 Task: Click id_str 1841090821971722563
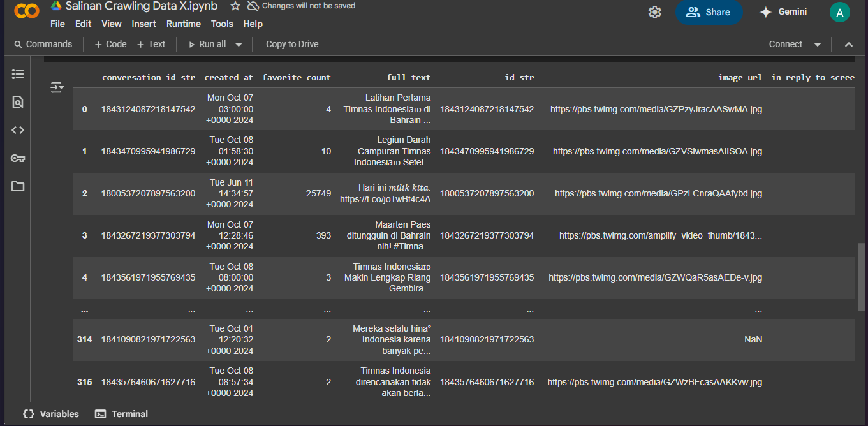pyautogui.click(x=487, y=339)
